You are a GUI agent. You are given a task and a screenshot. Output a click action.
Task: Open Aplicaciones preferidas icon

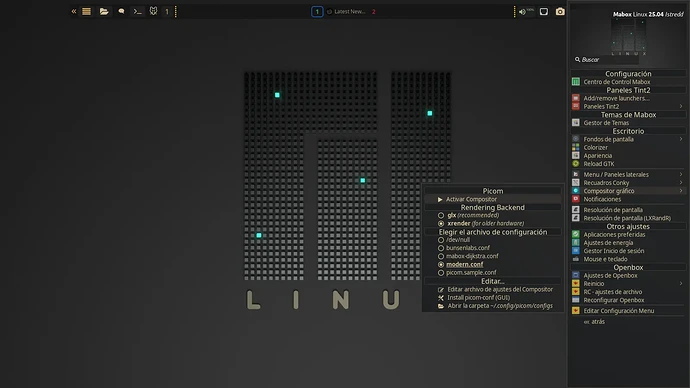[x=576, y=234]
